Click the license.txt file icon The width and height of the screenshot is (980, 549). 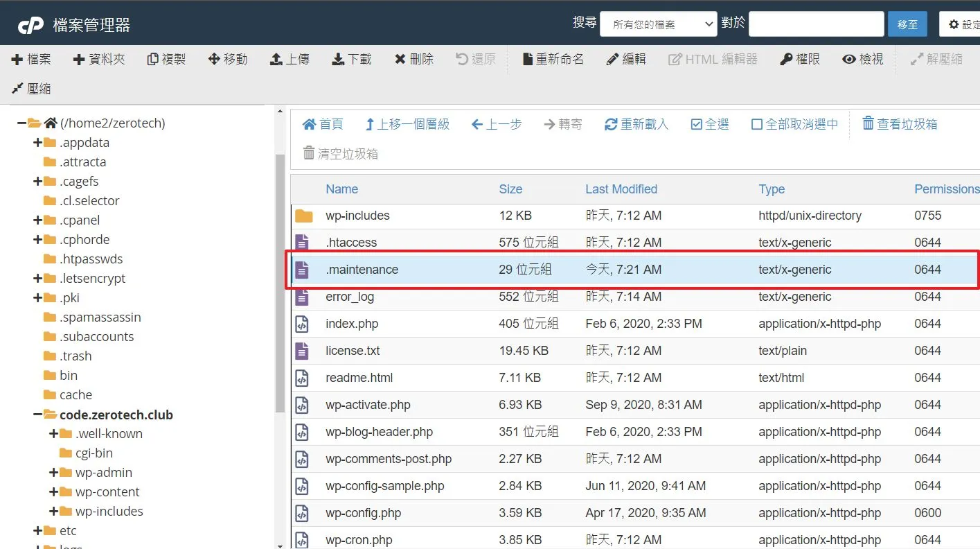pyautogui.click(x=302, y=351)
